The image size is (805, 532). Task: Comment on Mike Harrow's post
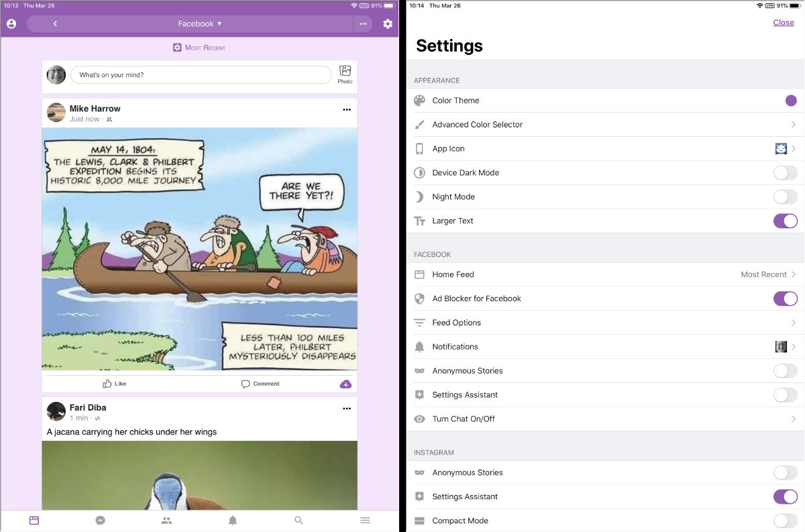pyautogui.click(x=260, y=384)
